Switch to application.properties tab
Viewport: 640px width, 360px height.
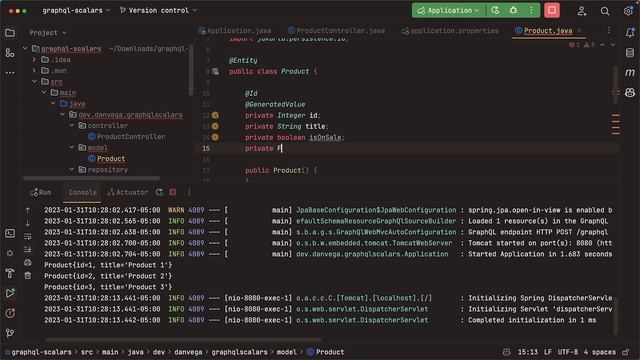(450, 31)
